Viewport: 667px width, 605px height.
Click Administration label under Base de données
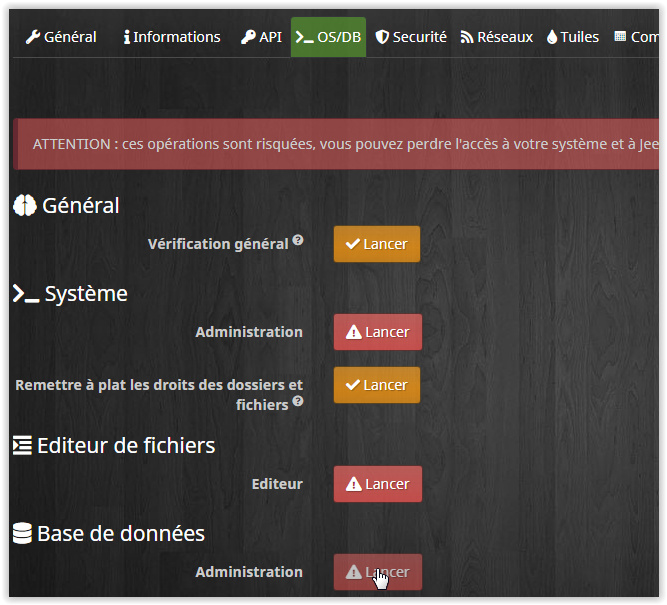[x=249, y=572]
